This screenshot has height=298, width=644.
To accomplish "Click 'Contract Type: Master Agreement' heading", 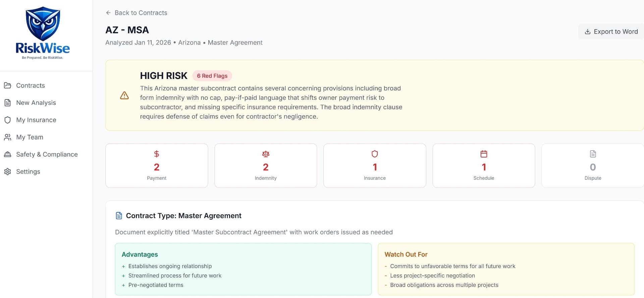I will click(x=183, y=216).
